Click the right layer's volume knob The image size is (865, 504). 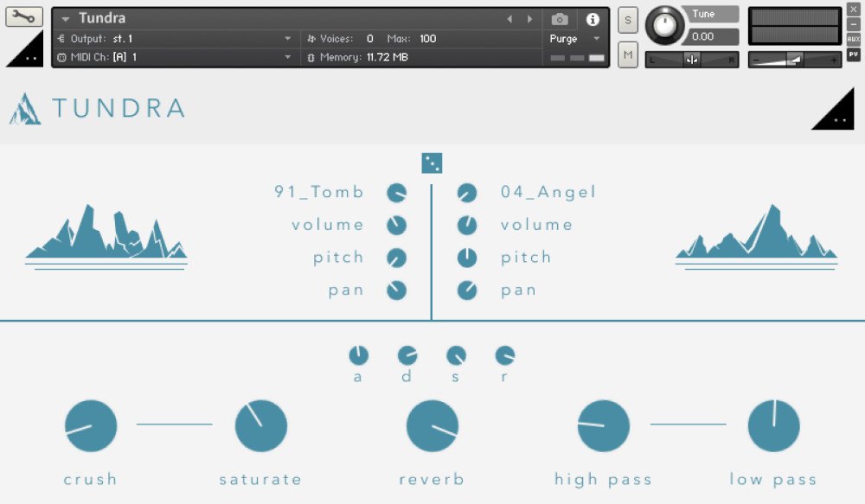point(467,225)
